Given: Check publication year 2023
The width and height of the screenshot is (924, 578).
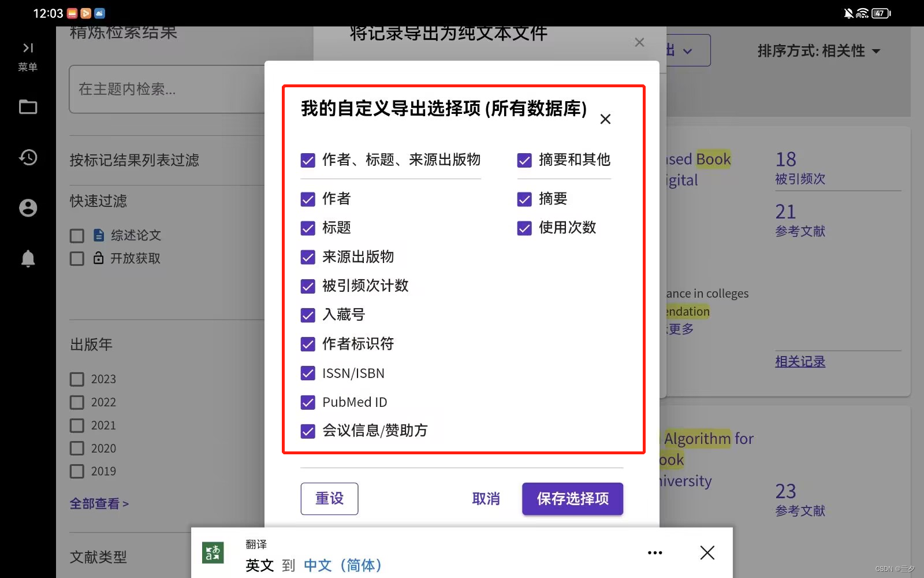Looking at the screenshot, I should click(x=77, y=379).
